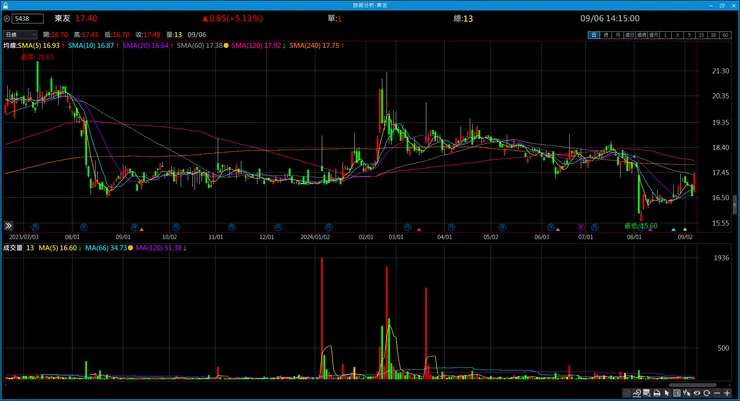Click the stock code field showing 5438
Viewport: 740px width, 401px height.
(28, 19)
